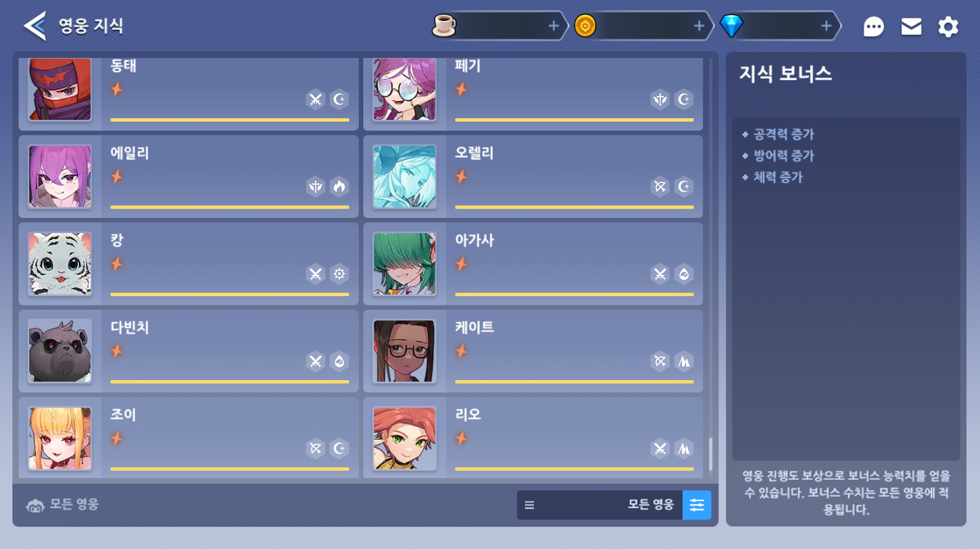This screenshot has height=549, width=980.
Task: Open the 모든 영웅 sort dropdown
Action: tap(600, 505)
